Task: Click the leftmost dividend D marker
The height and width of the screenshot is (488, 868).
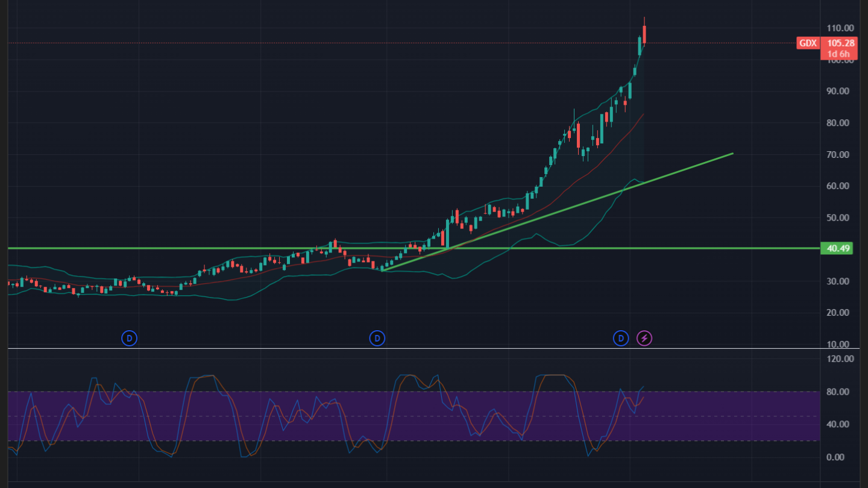Action: coord(130,339)
